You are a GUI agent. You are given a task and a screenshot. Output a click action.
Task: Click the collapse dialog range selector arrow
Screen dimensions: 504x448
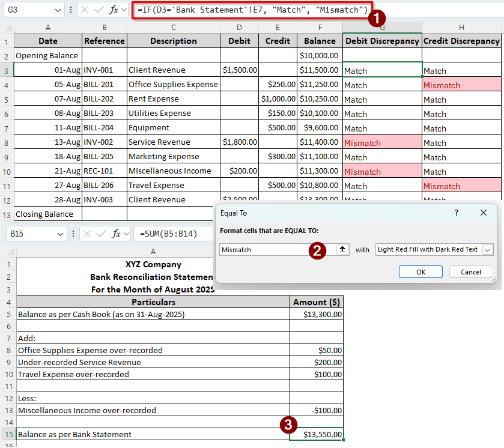point(343,249)
